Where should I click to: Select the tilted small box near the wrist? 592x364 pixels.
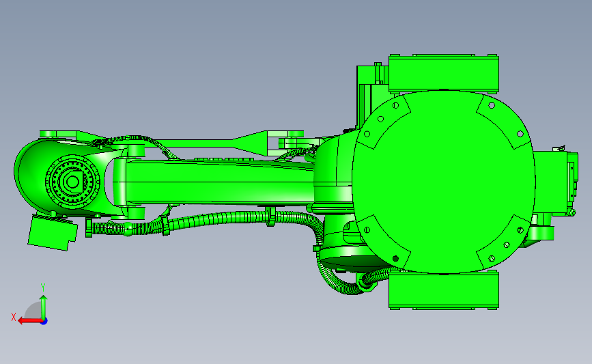click(53, 234)
